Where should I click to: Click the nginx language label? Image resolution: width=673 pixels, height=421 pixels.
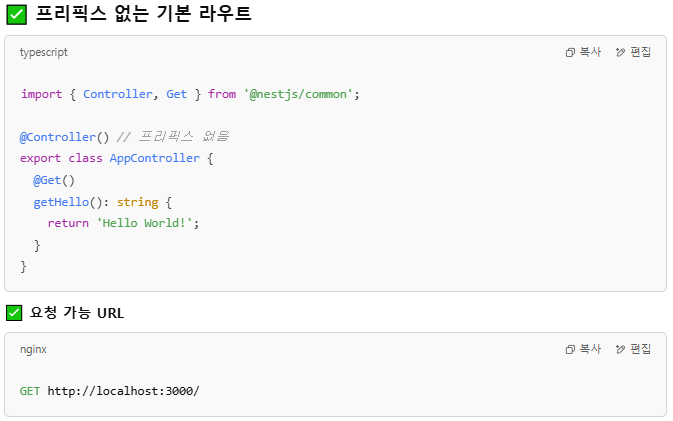33,349
